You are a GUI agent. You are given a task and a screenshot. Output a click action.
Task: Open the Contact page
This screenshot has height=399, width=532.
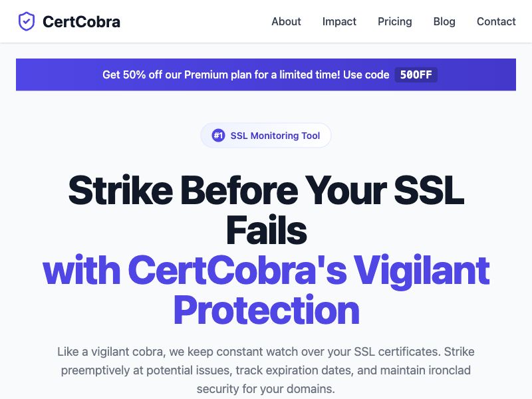point(496,21)
